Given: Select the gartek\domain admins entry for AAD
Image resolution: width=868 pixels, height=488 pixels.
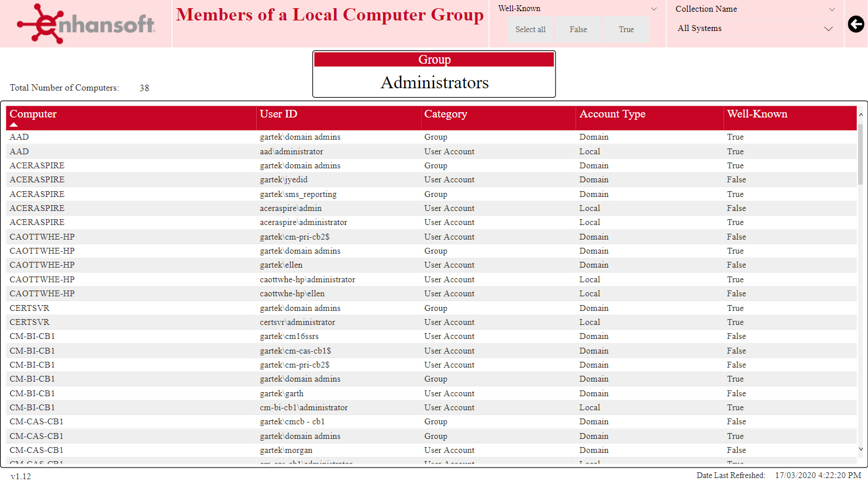Looking at the screenshot, I should click(300, 137).
